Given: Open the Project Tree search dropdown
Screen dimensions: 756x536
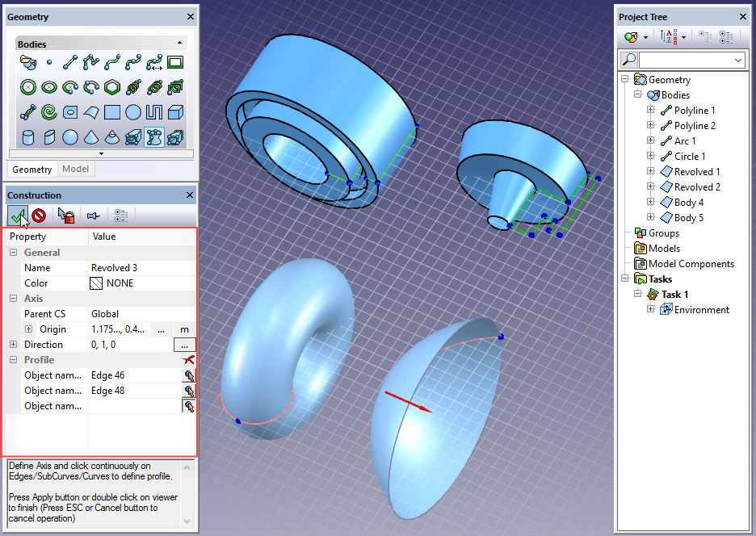Looking at the screenshot, I should click(738, 61).
